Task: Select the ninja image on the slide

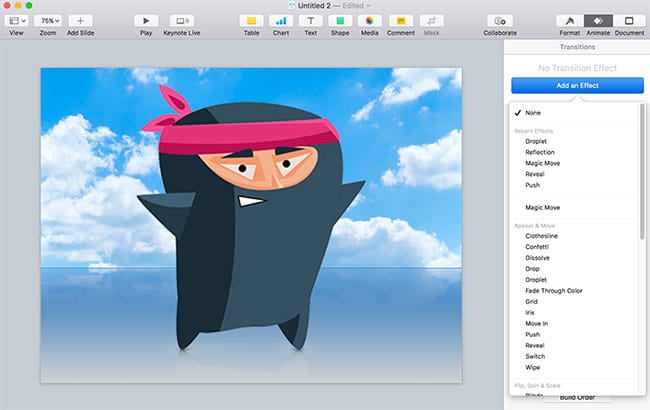Action: [251, 218]
